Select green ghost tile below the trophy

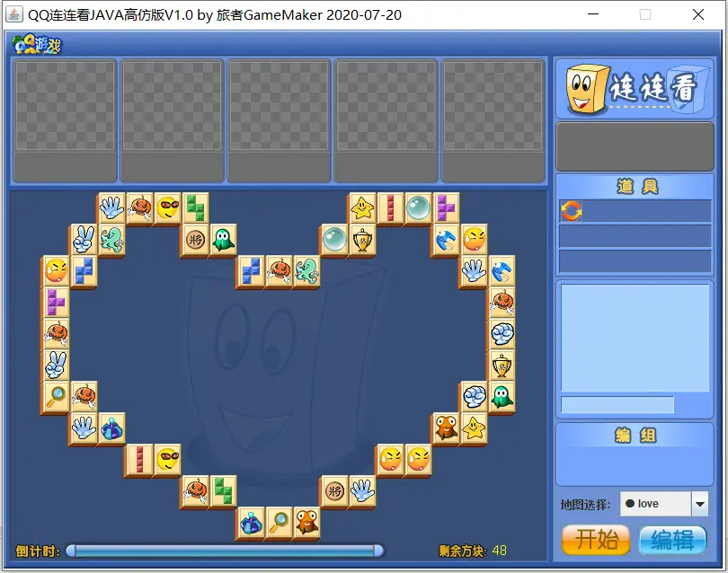coord(502,397)
